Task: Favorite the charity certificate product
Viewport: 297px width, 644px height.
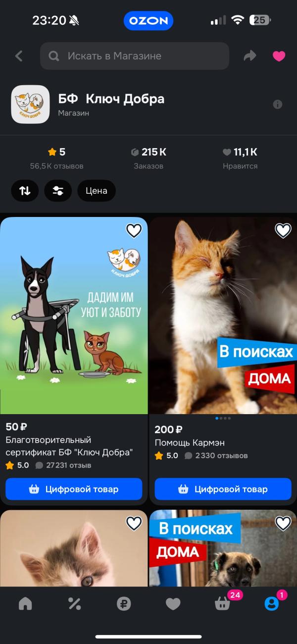Action: click(134, 230)
